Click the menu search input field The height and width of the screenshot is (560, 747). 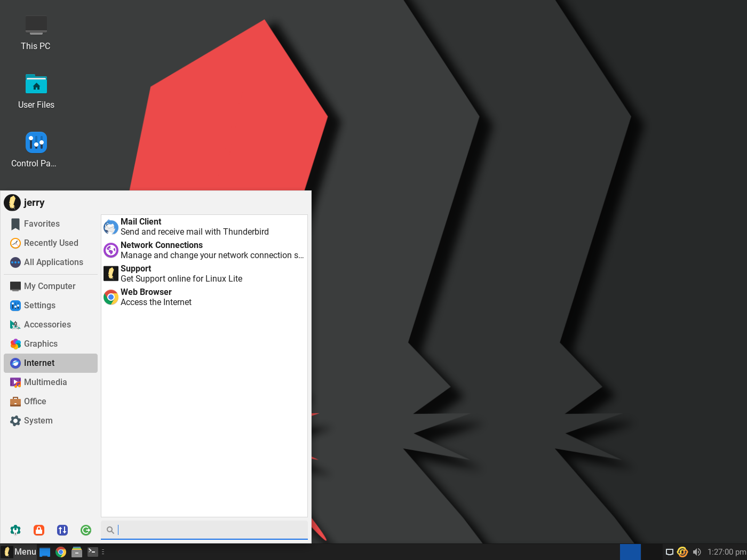[204, 530]
